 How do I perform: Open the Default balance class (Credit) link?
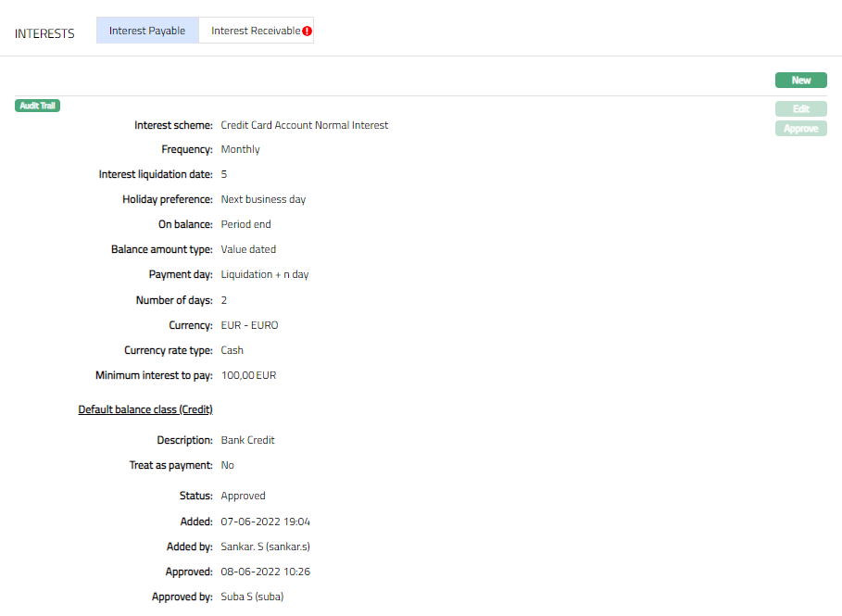pos(145,409)
